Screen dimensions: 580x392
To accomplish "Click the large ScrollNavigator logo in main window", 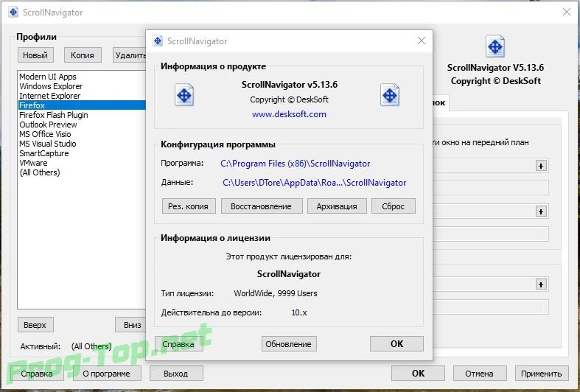I will (495, 46).
